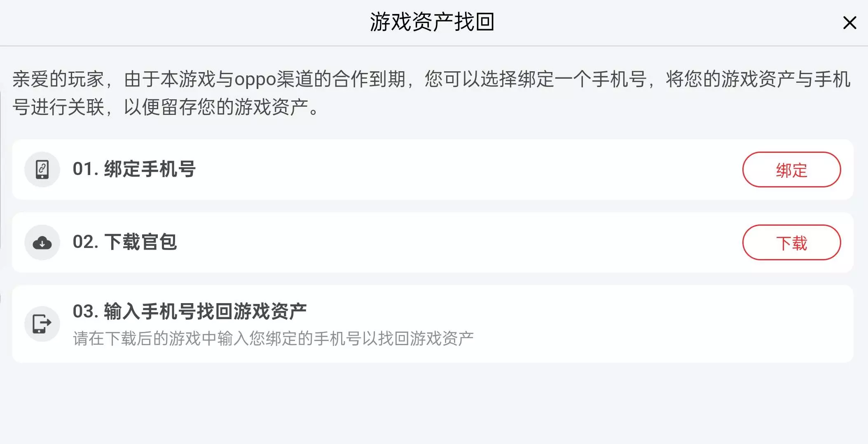Close the 游戏资产找回 dialog
This screenshot has height=444, width=868.
849,23
